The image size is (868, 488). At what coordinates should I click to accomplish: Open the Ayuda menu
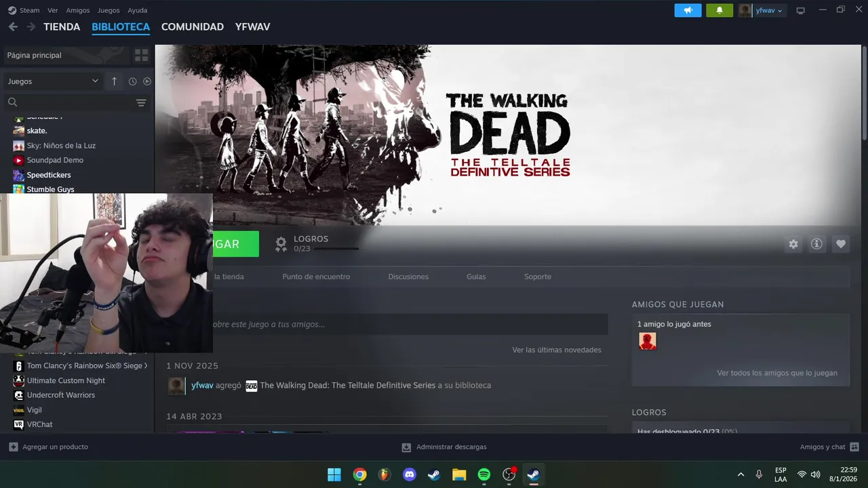[x=138, y=10]
